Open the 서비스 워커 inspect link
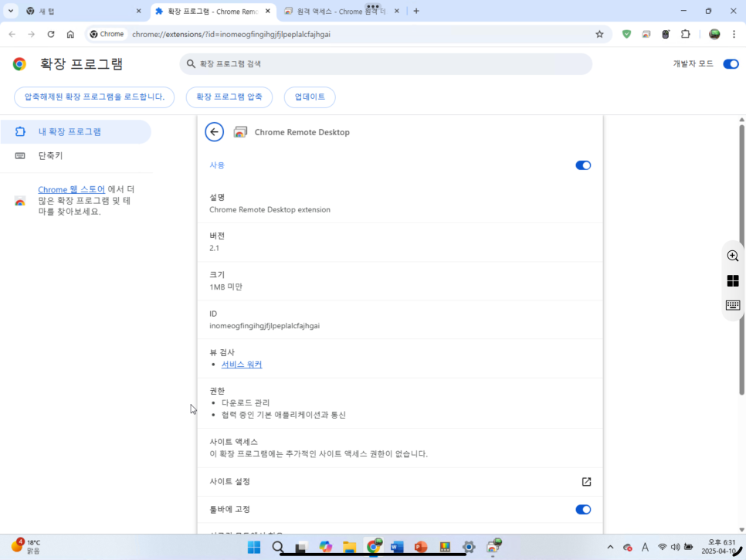This screenshot has height=560, width=746. 242,364
